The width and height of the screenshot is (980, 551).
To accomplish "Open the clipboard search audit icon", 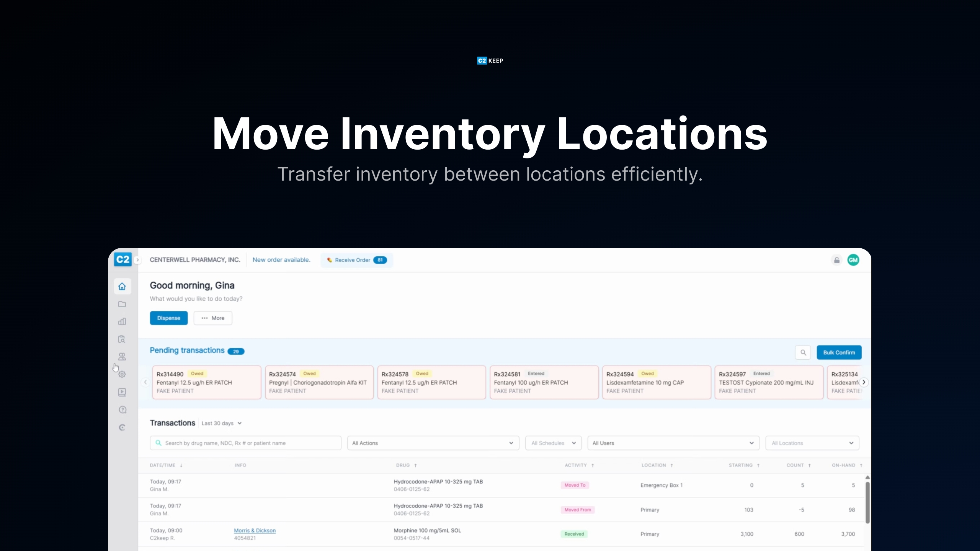I will 122,339.
